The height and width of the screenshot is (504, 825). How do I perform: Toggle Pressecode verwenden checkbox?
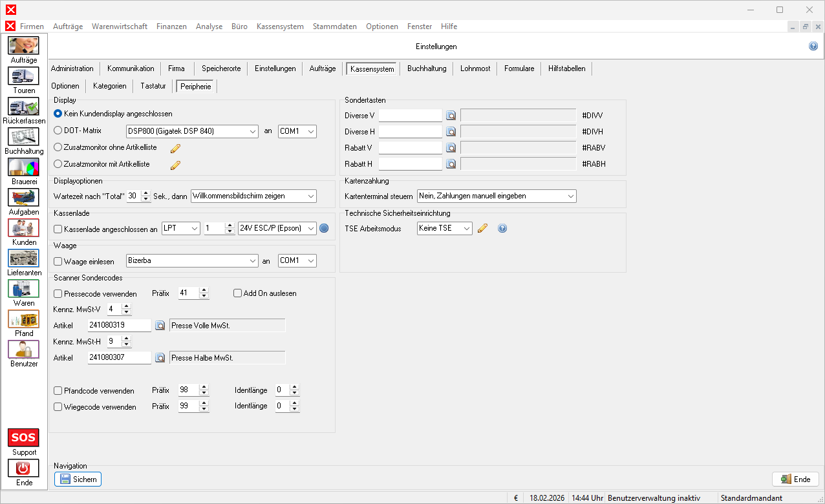click(x=58, y=293)
